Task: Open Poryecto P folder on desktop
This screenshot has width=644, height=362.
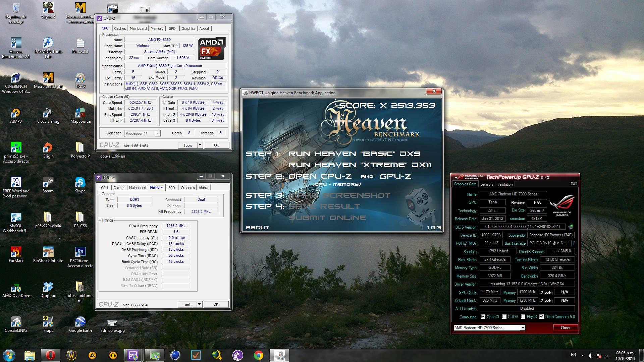Action: pos(80,150)
